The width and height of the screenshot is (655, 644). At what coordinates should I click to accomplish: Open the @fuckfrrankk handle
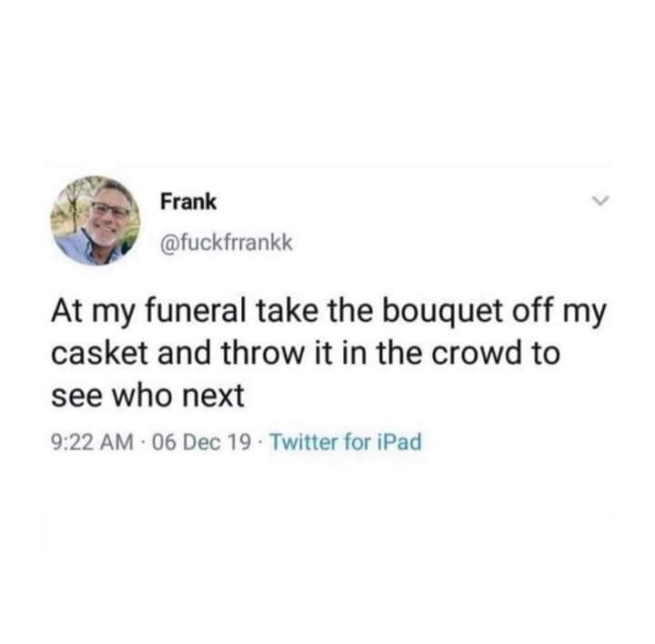click(227, 242)
